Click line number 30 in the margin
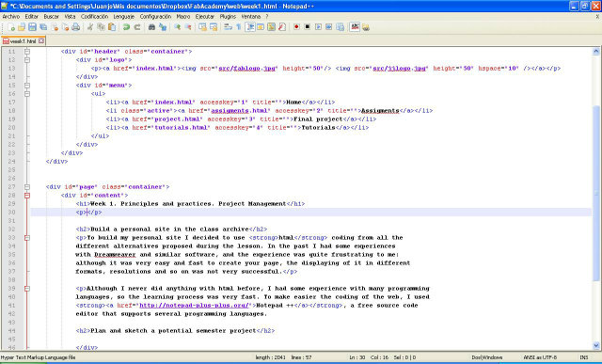Image resolution: width=602 pixels, height=364 pixels. tap(11, 213)
